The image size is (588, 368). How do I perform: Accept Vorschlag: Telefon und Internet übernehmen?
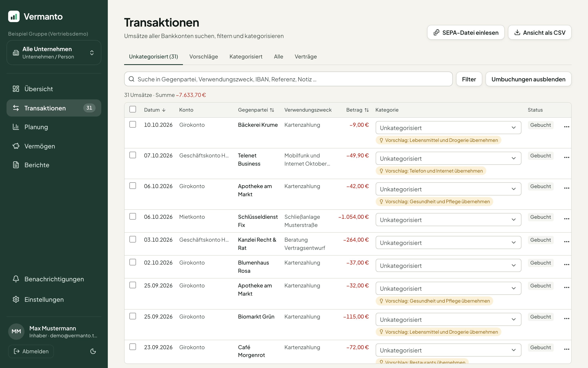pos(431,171)
